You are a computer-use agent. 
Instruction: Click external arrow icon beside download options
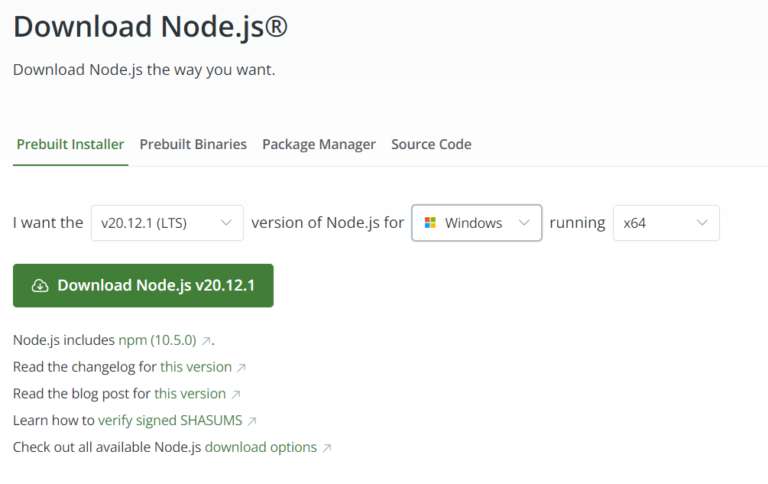(x=327, y=448)
